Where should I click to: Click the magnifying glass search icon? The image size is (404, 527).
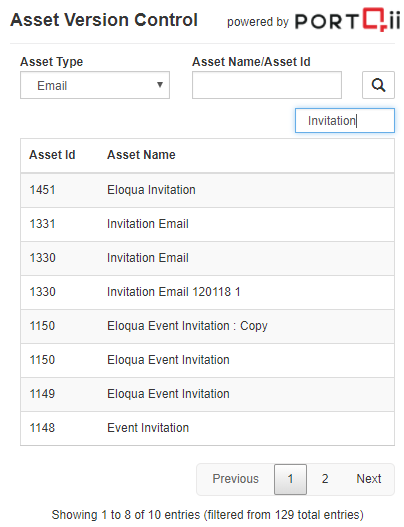[378, 85]
